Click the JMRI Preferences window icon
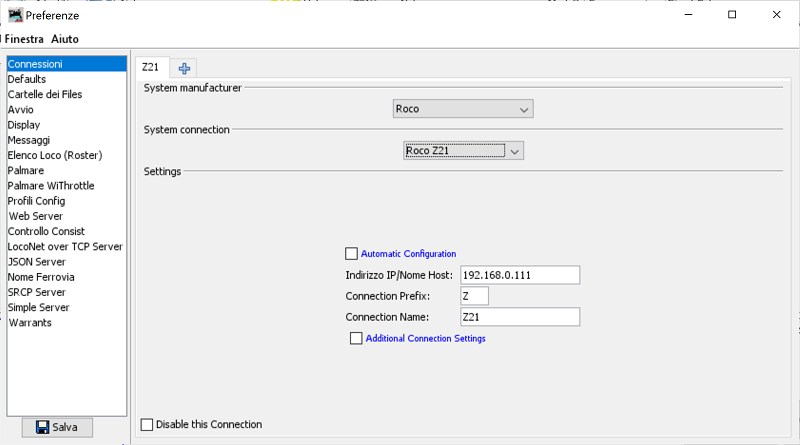Viewport: 800px width, 445px height. pos(15,15)
